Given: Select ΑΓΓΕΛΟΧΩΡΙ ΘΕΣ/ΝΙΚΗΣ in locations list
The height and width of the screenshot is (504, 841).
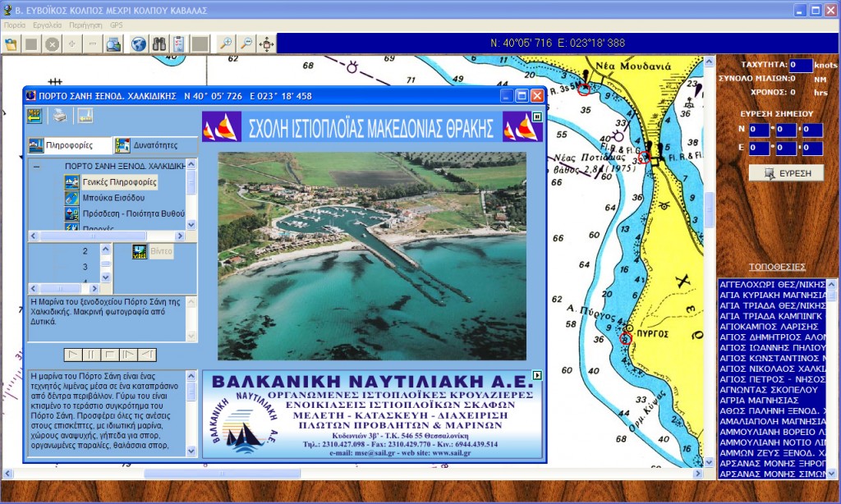Looking at the screenshot, I should pyautogui.click(x=772, y=285).
